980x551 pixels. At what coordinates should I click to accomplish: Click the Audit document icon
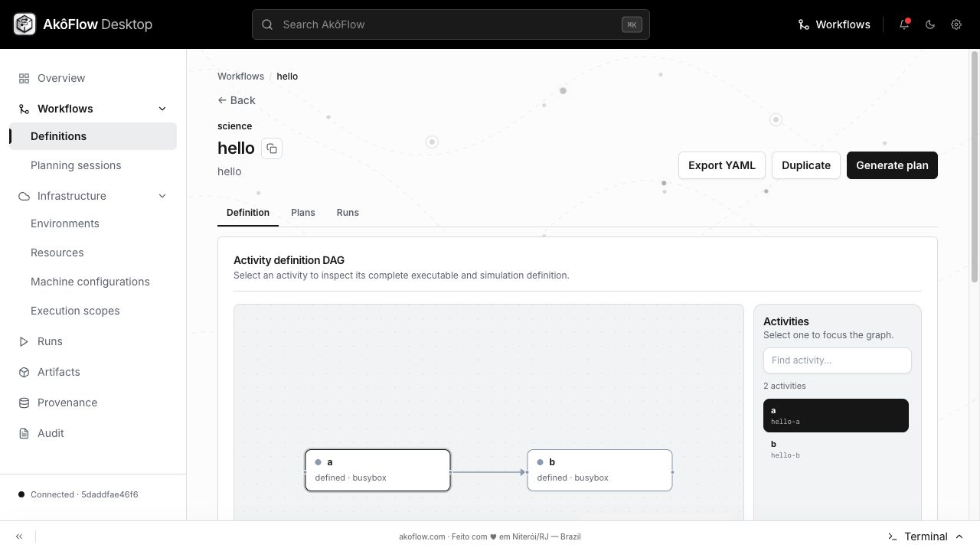pos(24,433)
